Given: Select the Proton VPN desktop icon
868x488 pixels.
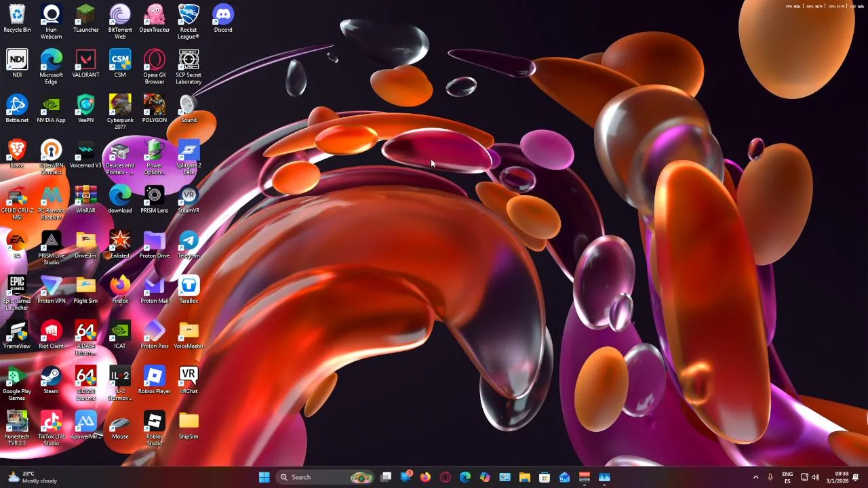Looking at the screenshot, I should (x=52, y=290).
